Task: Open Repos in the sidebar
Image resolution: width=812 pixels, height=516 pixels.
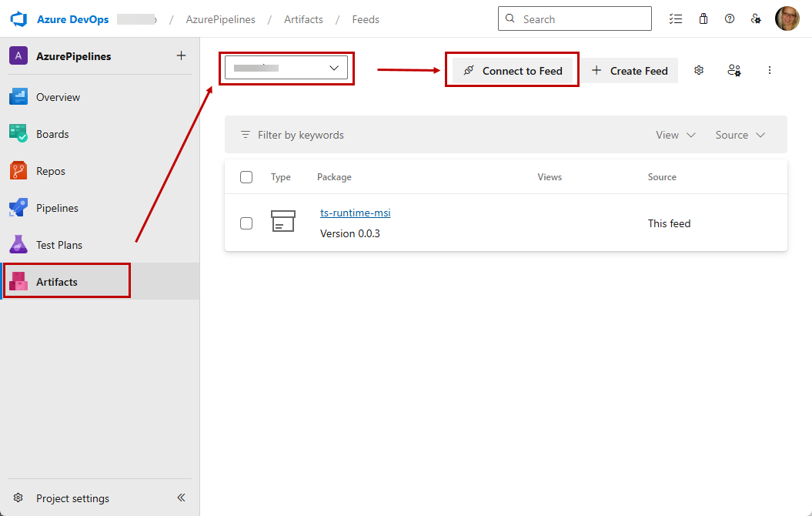Action: tap(100, 171)
